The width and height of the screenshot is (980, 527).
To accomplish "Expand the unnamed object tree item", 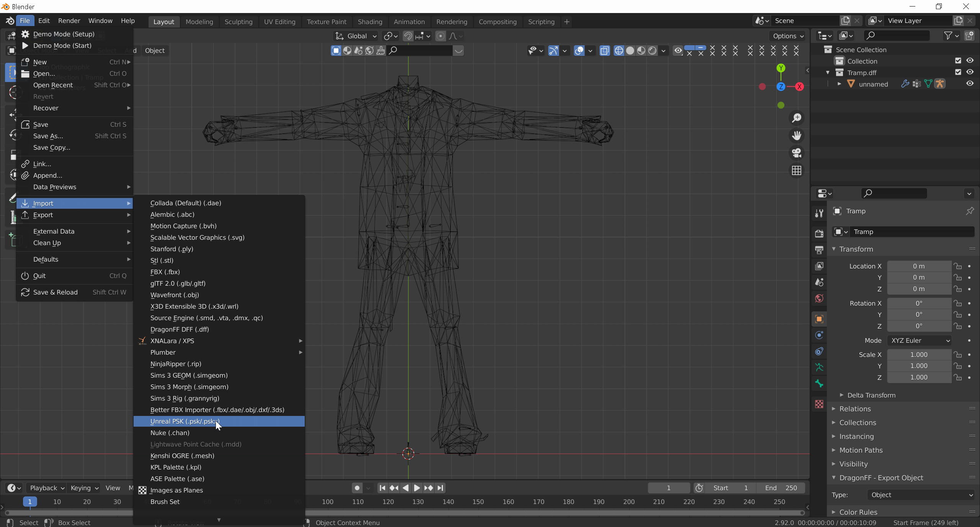I will click(x=839, y=84).
